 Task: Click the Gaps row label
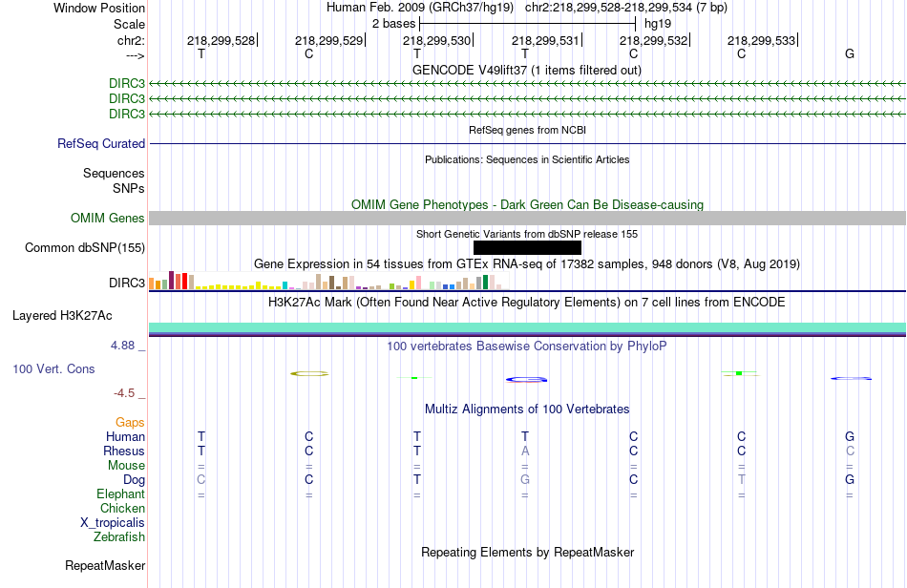click(130, 422)
